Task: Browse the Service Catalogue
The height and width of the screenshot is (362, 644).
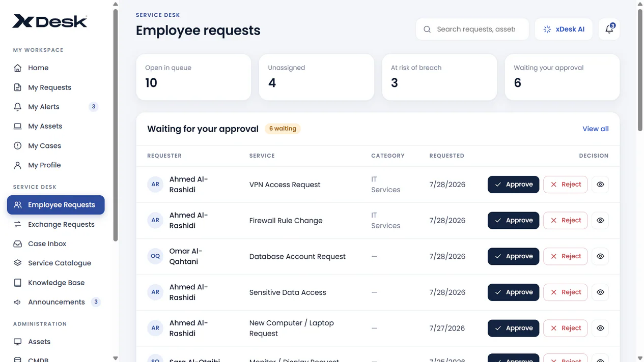Action: pos(56,263)
